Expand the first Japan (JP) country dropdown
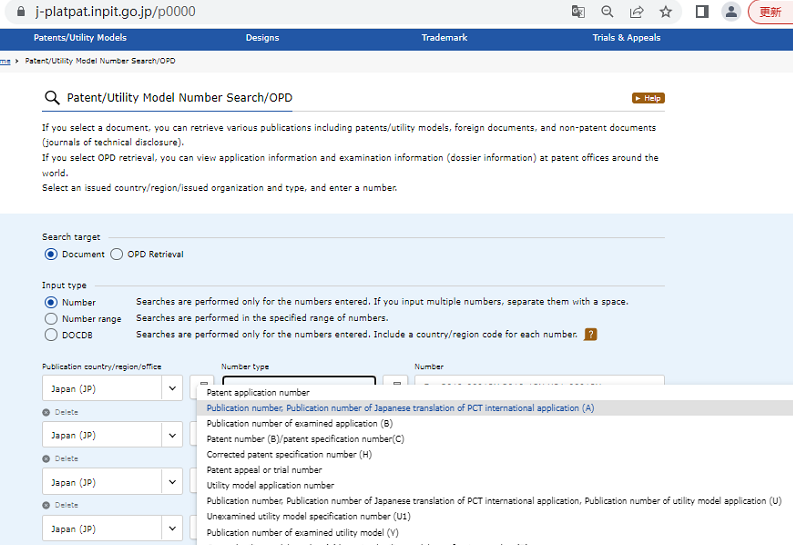 171,388
